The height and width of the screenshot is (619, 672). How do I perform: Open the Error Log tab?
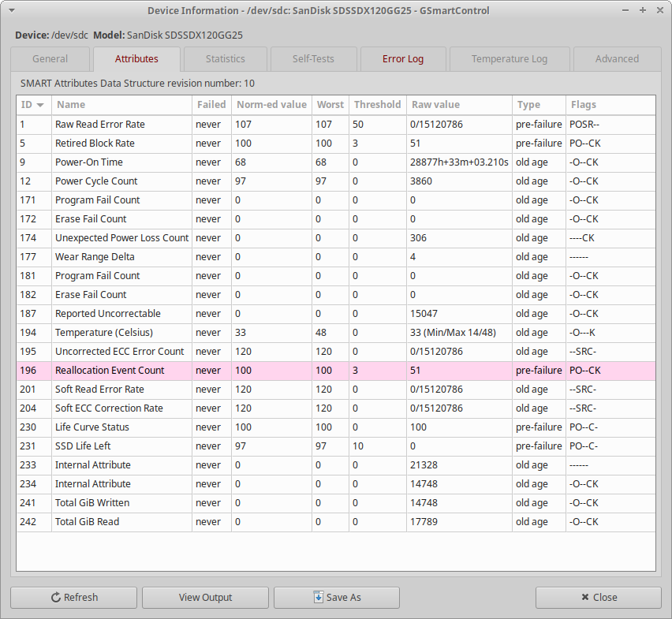click(x=403, y=59)
